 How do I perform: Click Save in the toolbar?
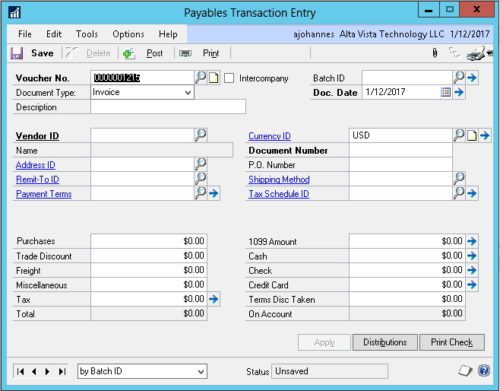click(32, 53)
